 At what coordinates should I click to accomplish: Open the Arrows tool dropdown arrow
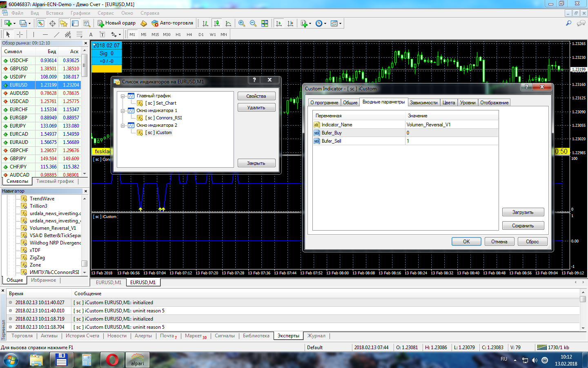coord(120,34)
